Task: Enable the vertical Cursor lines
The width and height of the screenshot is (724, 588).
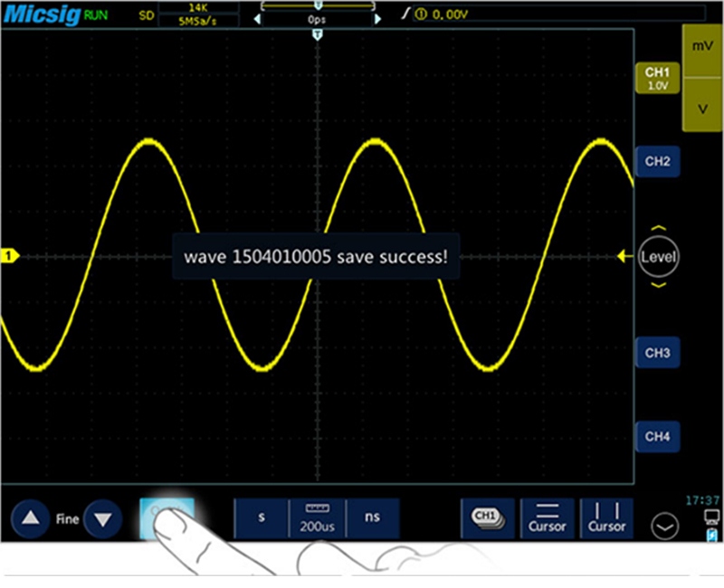Action: pos(606,517)
